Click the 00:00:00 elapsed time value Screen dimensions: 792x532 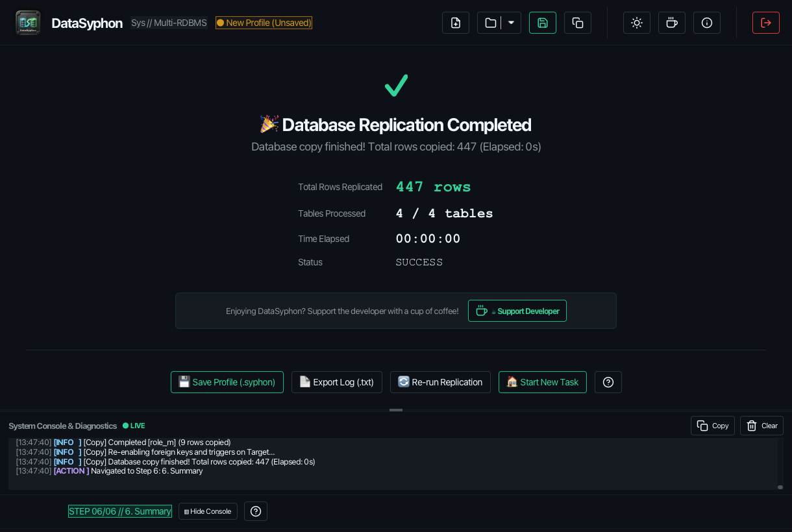(x=428, y=239)
